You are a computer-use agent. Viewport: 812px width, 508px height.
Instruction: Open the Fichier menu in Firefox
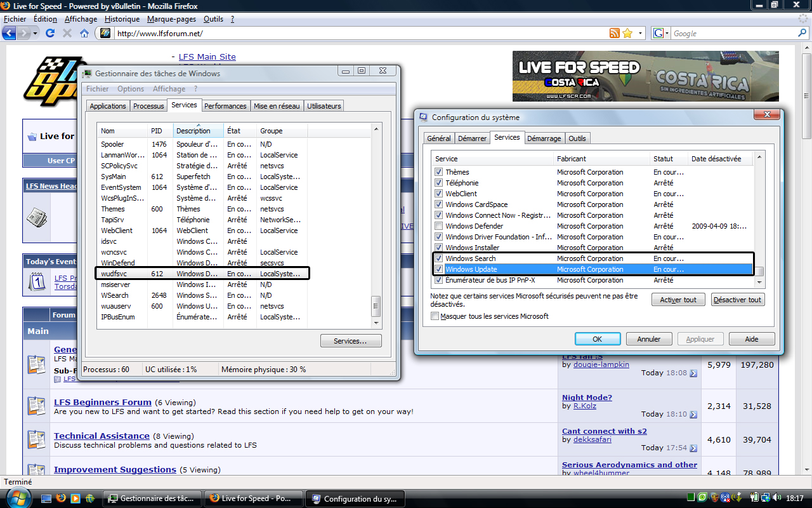(15, 19)
